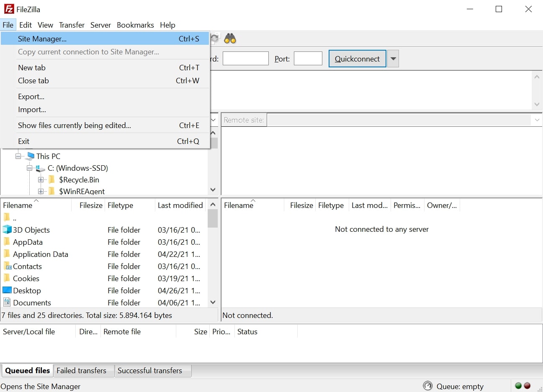Choose New tab in the File menu
This screenshot has height=392, width=543.
pyautogui.click(x=105, y=67)
